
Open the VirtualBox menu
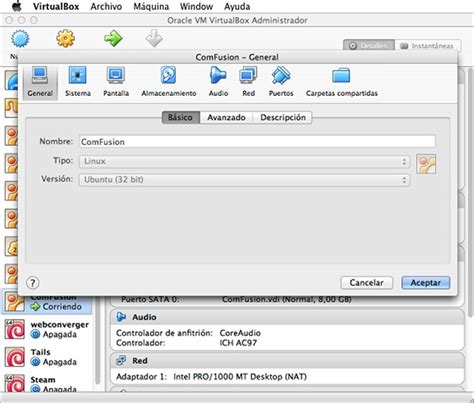click(x=56, y=6)
